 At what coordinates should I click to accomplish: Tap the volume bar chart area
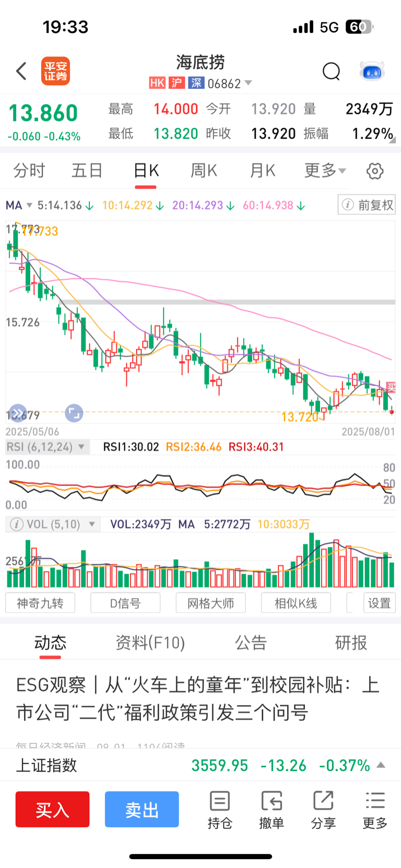(x=200, y=561)
